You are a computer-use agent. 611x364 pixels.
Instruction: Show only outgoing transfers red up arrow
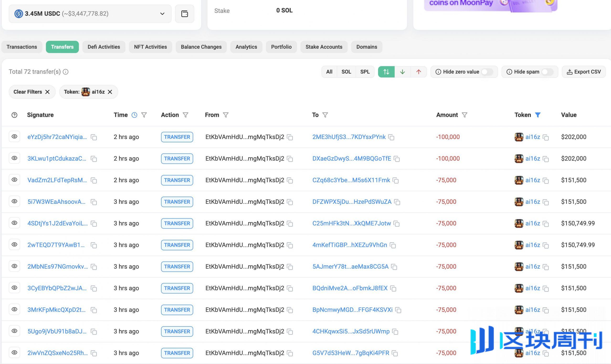click(x=418, y=72)
